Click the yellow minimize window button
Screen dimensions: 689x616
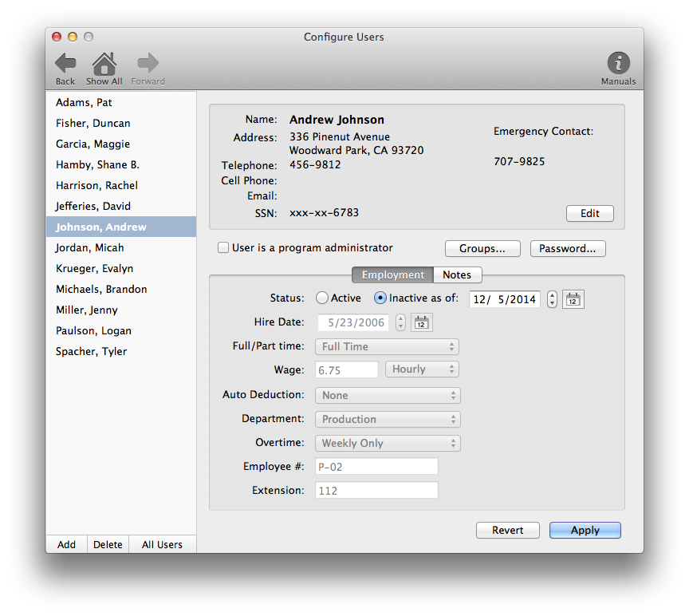(73, 37)
